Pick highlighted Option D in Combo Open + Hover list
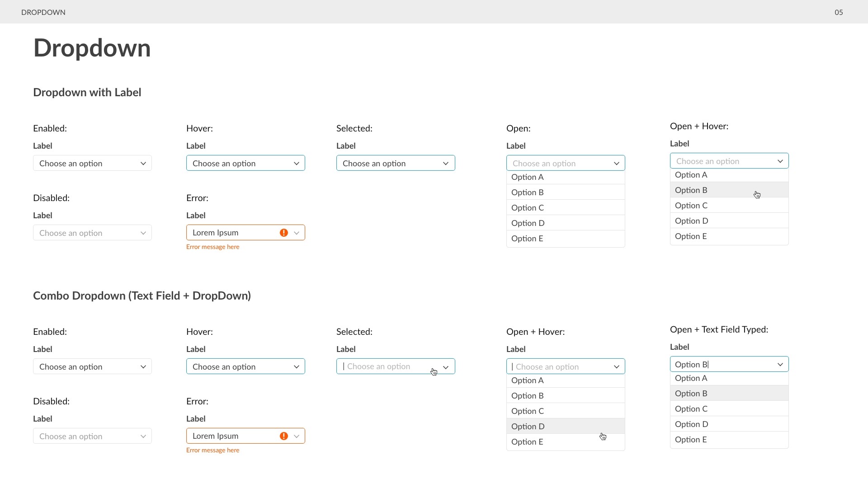 pos(566,427)
